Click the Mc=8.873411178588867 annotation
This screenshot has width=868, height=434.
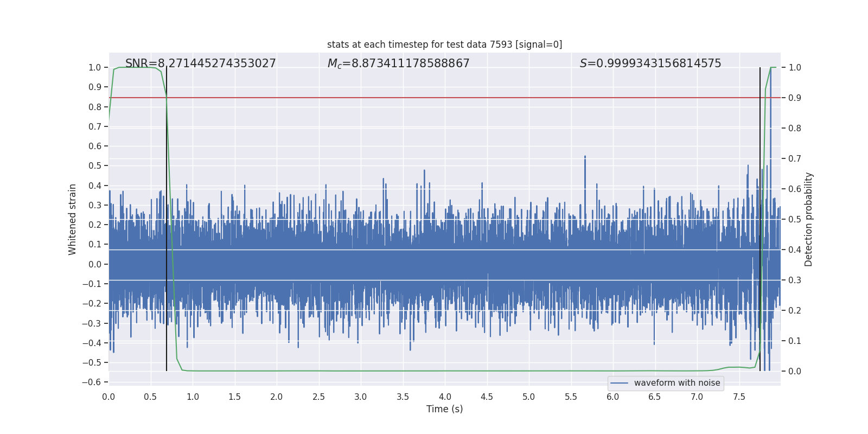[399, 63]
